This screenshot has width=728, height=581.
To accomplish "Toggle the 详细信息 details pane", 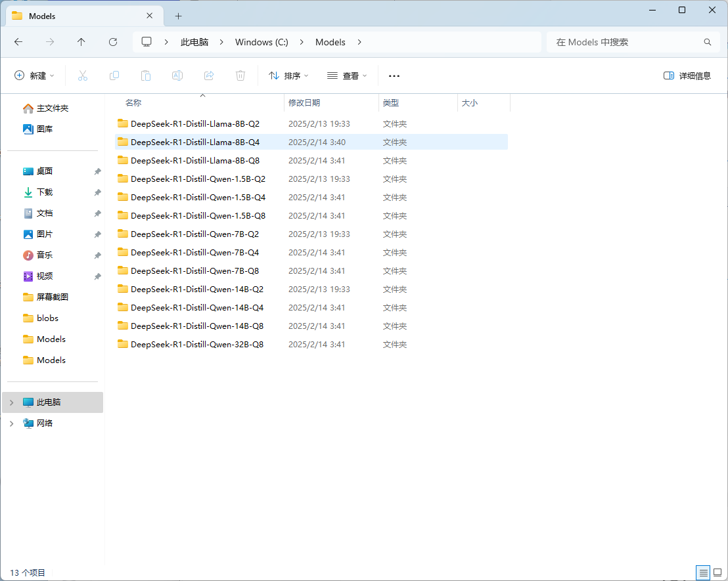I will tap(687, 75).
